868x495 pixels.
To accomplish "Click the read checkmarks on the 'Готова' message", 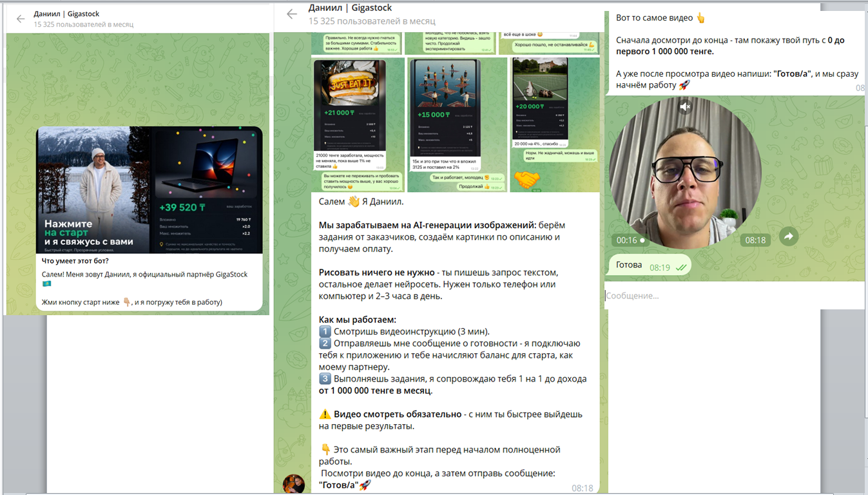I will pyautogui.click(x=680, y=267).
